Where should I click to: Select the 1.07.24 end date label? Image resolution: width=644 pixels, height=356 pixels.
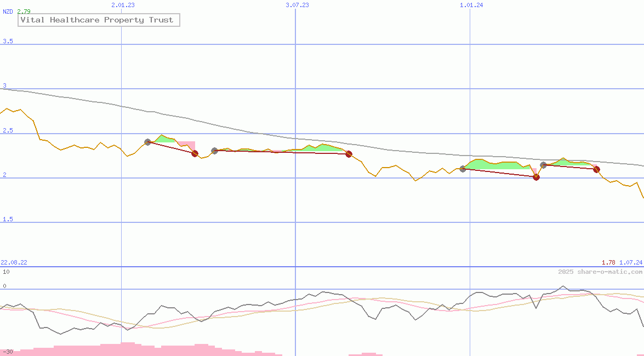point(631,262)
